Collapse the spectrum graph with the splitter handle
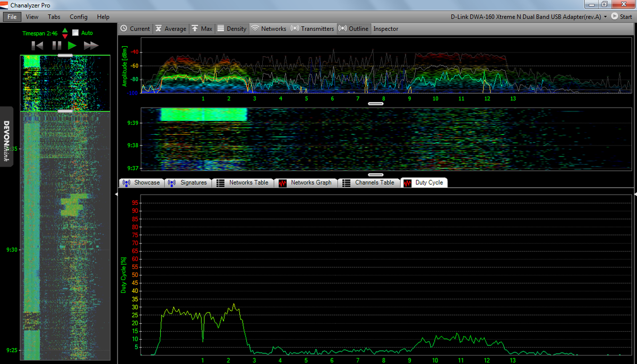637x364 pixels. [x=375, y=103]
